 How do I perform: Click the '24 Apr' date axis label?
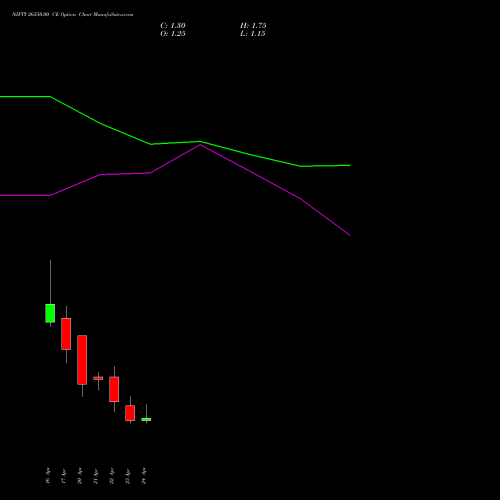(144, 475)
